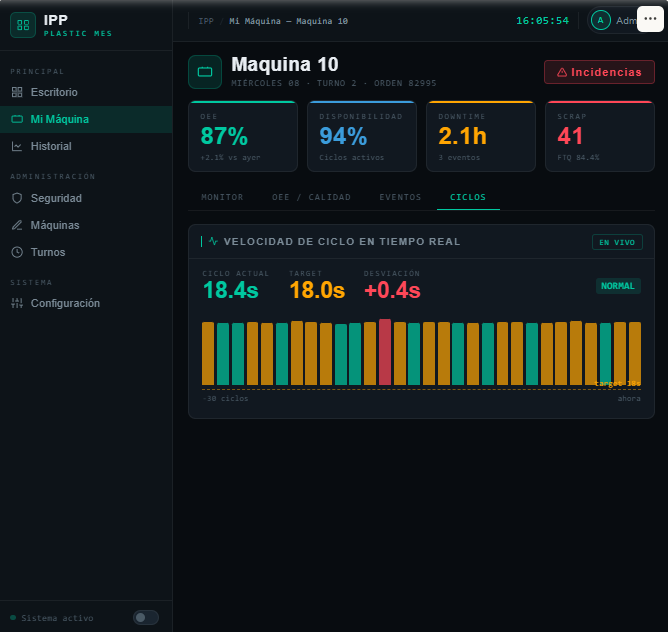Viewport: 668px width, 632px height.
Task: Click the Escritorio grid icon
Action: tap(16, 92)
